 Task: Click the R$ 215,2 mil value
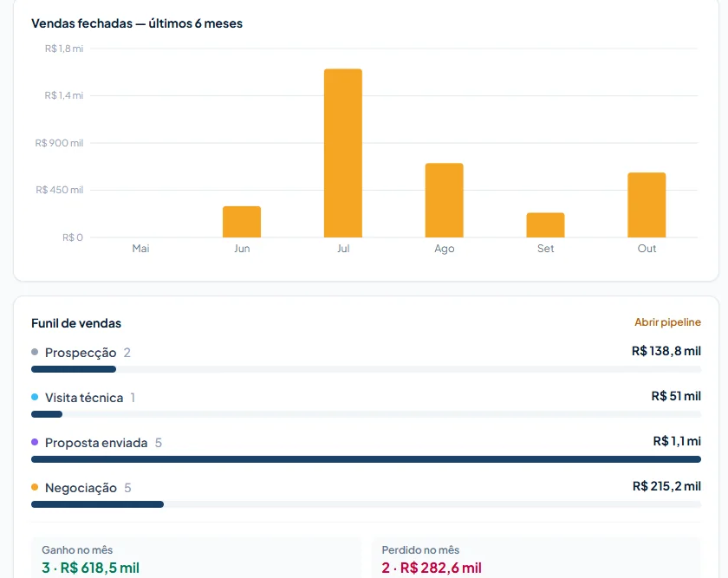coord(666,486)
